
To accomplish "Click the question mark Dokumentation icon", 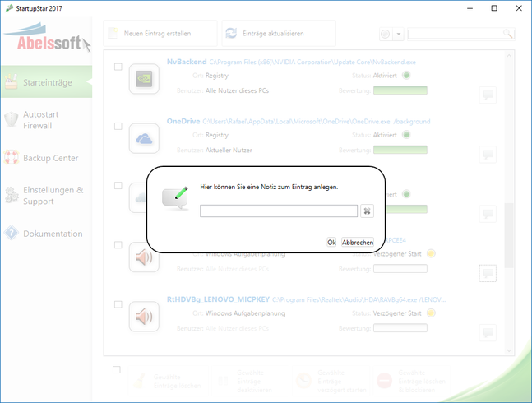I will tap(12, 234).
